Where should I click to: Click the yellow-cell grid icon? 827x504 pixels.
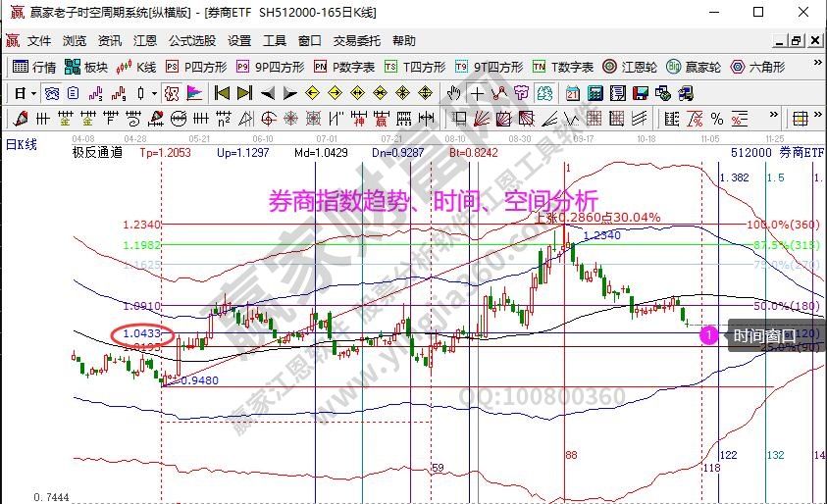pos(801,119)
